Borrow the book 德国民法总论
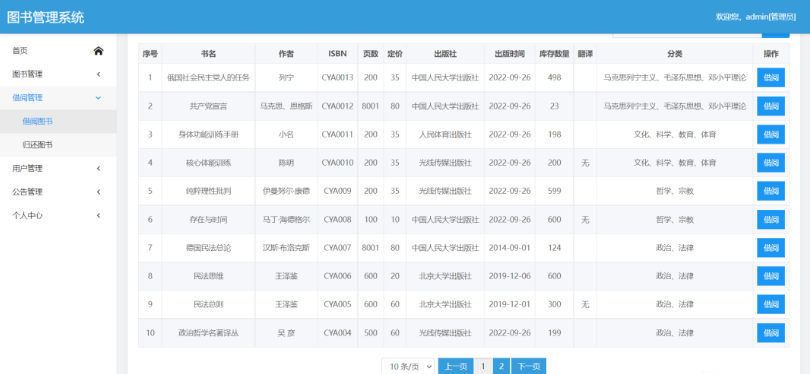 point(771,248)
